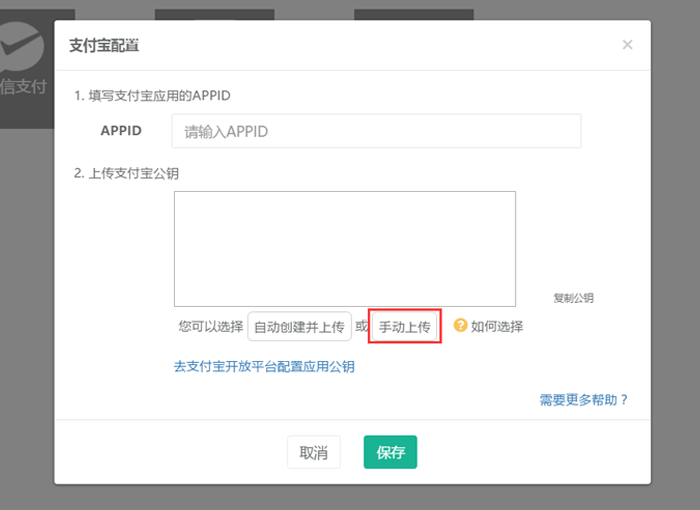Viewport: 700px width, 510px height.
Task: Choose 手动上传 button
Action: pyautogui.click(x=404, y=326)
